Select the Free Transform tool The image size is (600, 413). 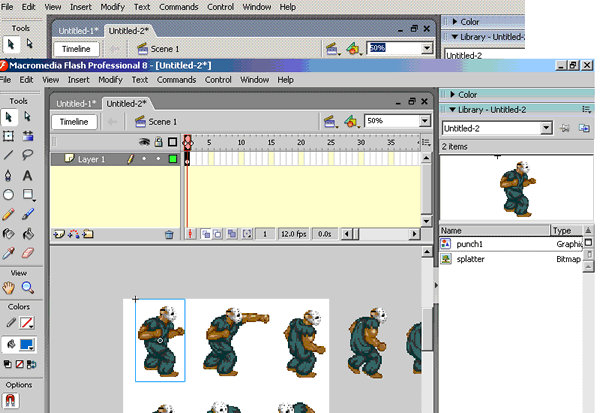(x=8, y=135)
